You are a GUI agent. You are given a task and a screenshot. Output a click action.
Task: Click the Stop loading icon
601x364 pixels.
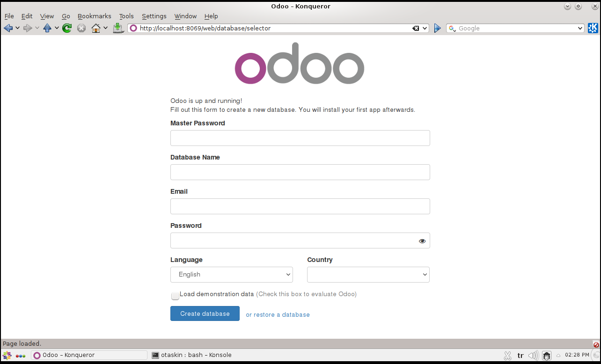coord(81,28)
